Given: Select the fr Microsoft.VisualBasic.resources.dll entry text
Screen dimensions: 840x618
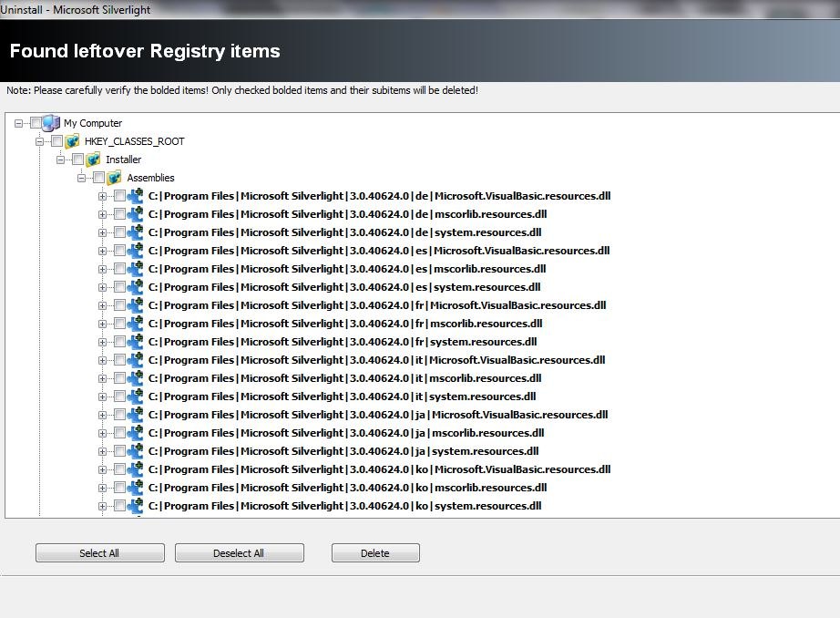Looking at the screenshot, I should [377, 305].
